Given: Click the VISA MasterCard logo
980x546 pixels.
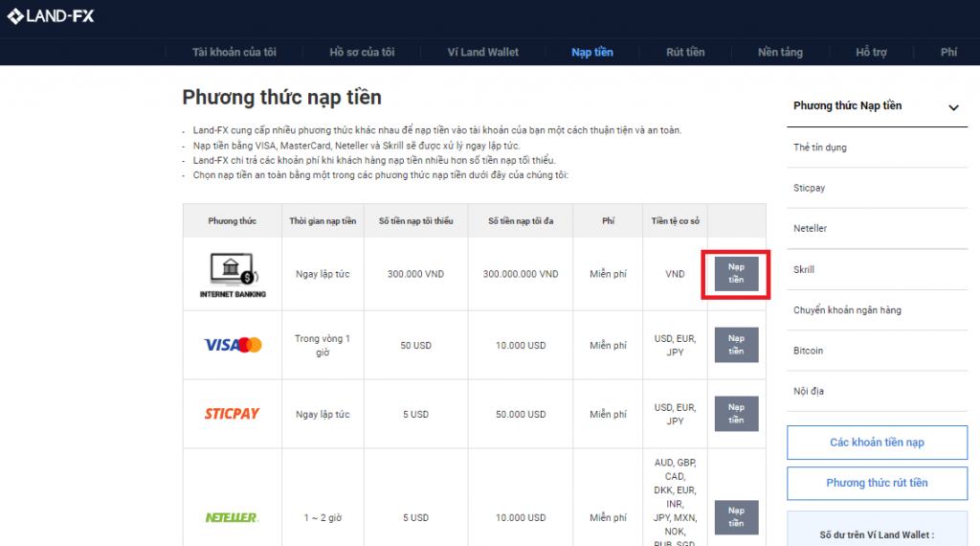Looking at the screenshot, I should click(x=233, y=345).
